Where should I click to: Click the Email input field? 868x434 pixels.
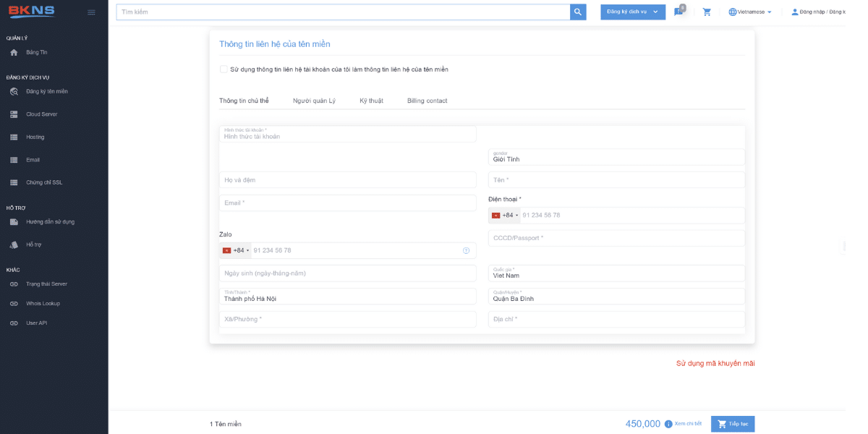point(347,203)
